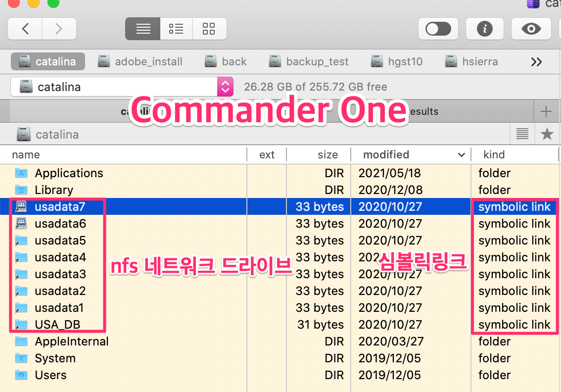Click the hgst10 drive disk icon
Image resolution: width=561 pixels, height=392 pixels.
tap(377, 61)
